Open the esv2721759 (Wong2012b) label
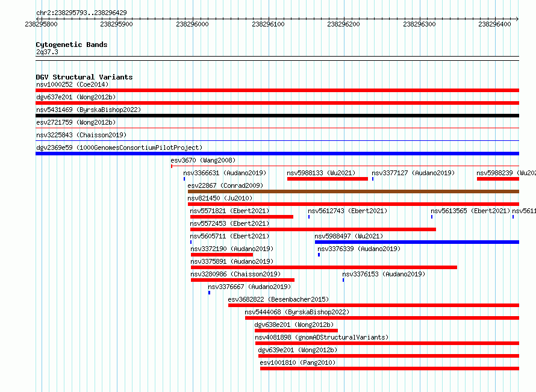Viewport: 536px width, 392px height. (76, 122)
